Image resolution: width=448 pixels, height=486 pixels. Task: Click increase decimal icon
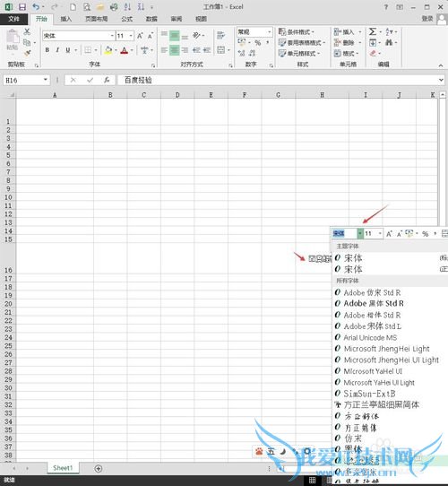(241, 53)
